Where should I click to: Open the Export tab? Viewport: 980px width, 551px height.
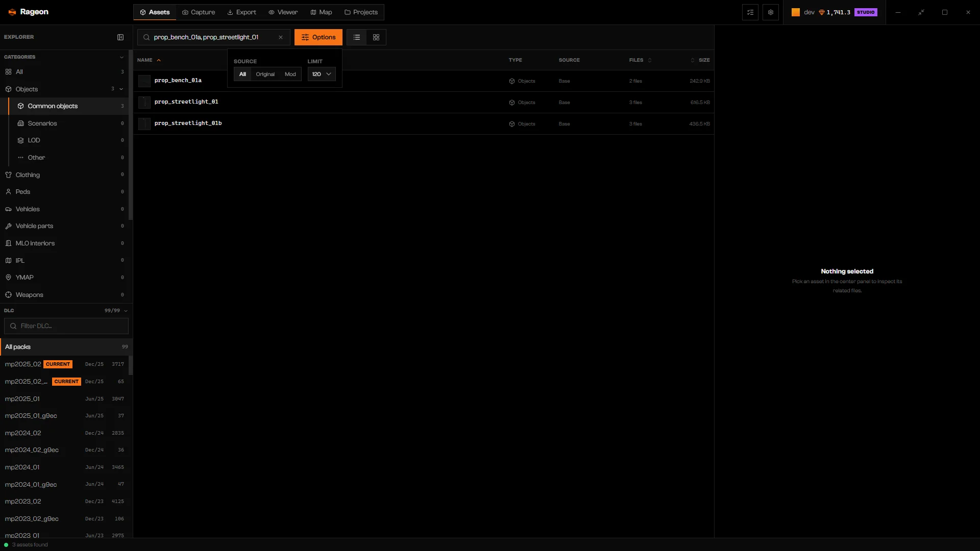point(242,12)
